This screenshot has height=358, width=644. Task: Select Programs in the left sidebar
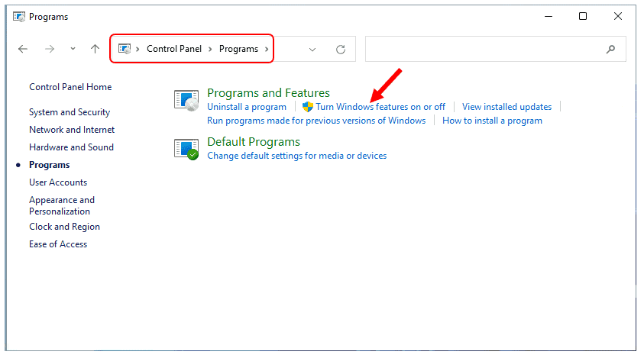click(50, 165)
